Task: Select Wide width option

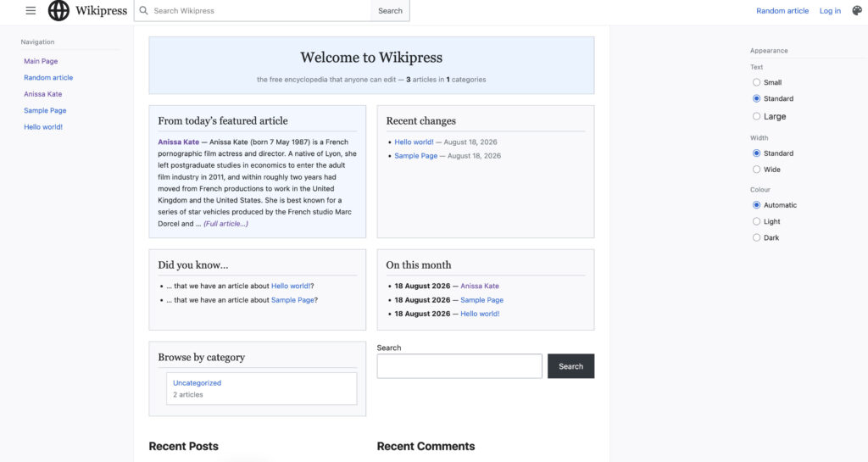Action: 756,170
